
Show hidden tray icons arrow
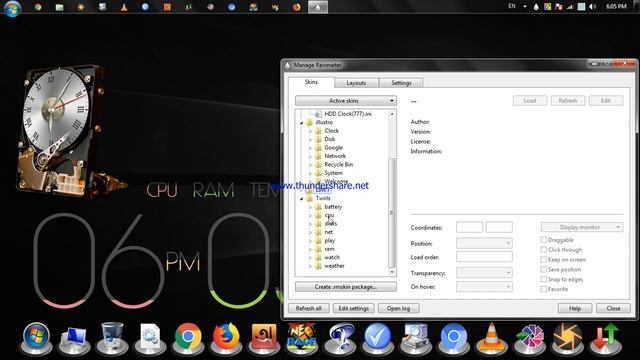[x=525, y=7]
